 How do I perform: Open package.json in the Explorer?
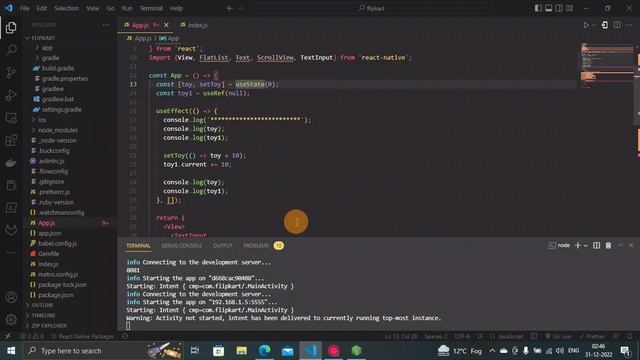[56, 295]
